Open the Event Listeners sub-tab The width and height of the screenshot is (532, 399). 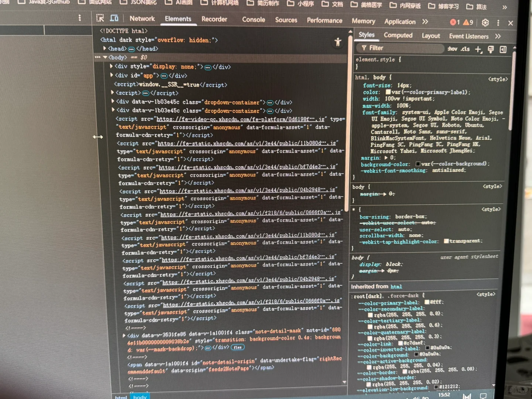click(x=468, y=36)
